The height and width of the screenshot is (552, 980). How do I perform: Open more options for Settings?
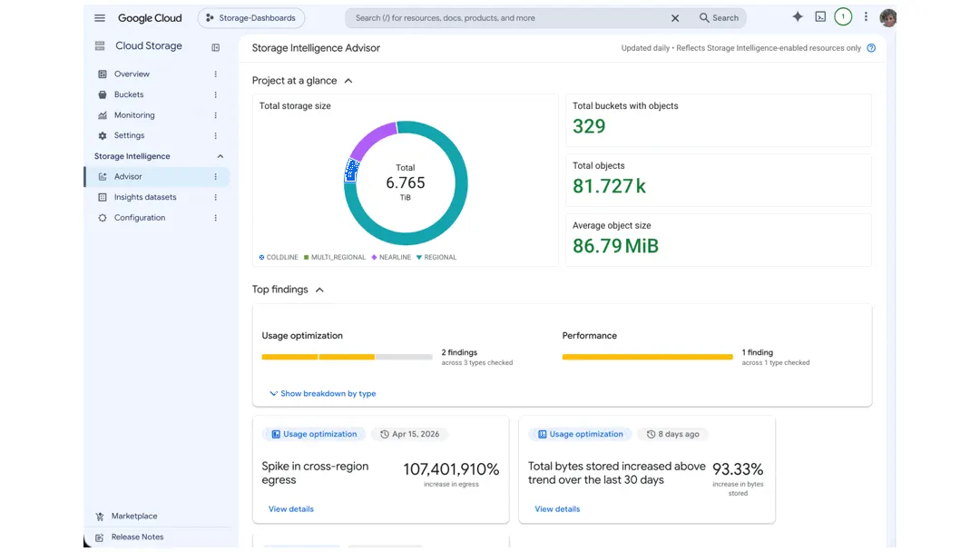pos(216,135)
